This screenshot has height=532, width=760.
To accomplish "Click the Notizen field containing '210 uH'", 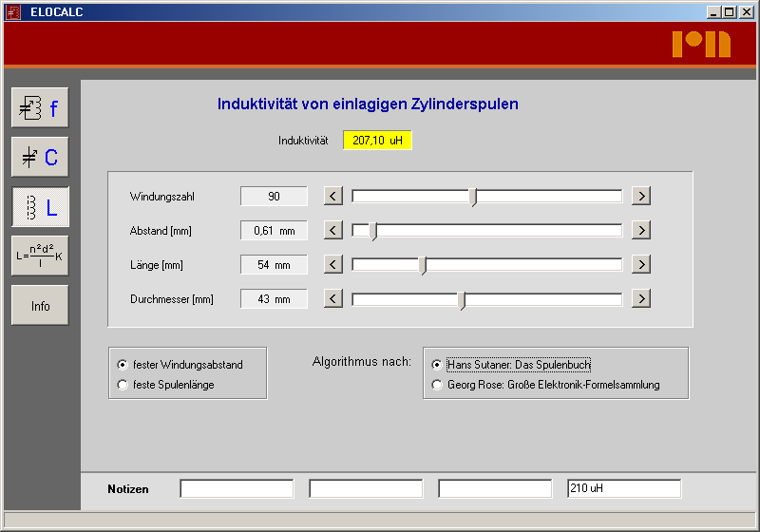I will [623, 489].
